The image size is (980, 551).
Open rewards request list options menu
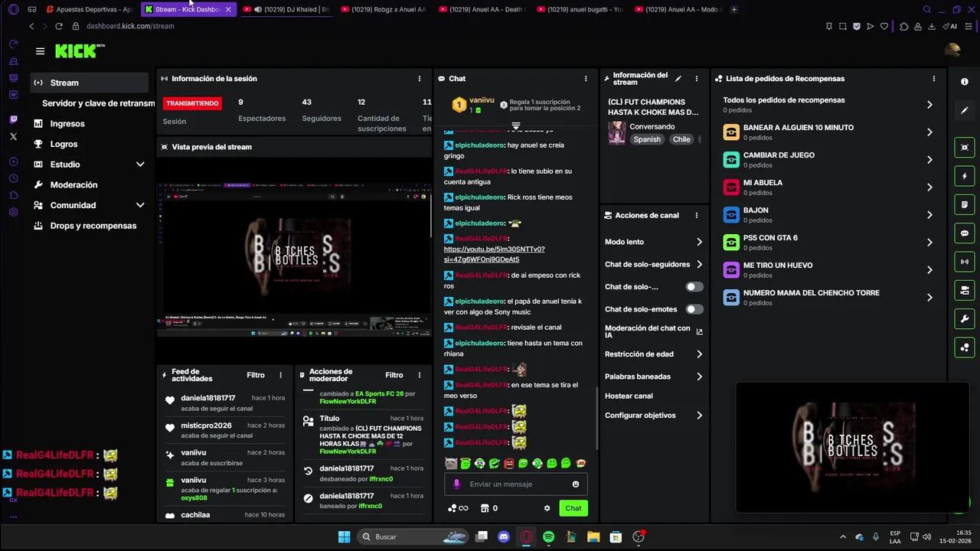(x=933, y=79)
